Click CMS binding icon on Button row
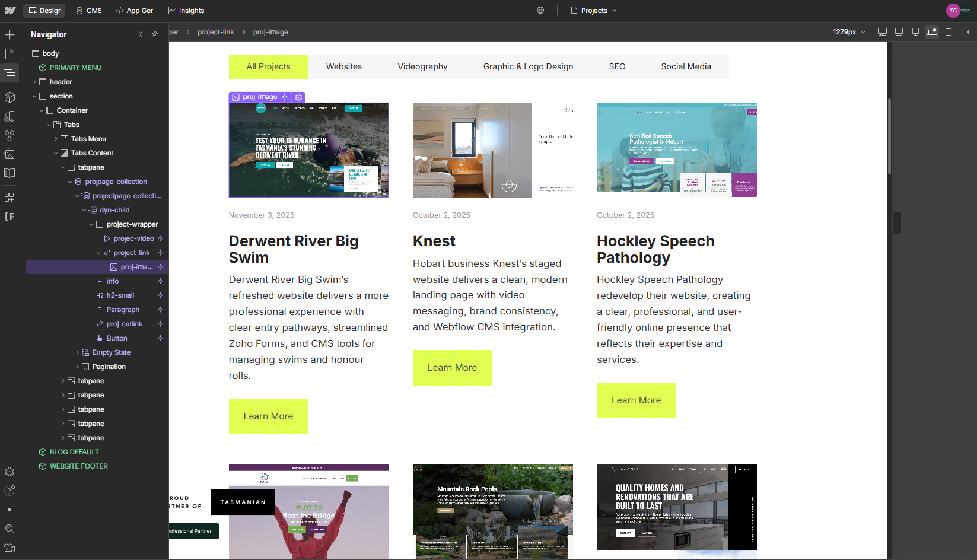 160,338
